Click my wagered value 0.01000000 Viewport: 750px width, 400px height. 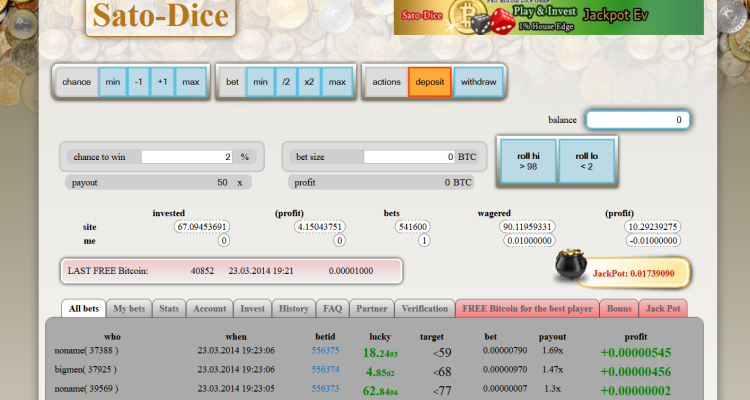[529, 240]
